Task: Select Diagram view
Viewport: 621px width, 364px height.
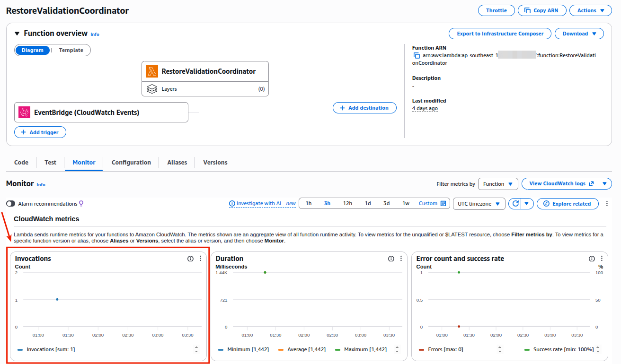Action: pos(32,50)
